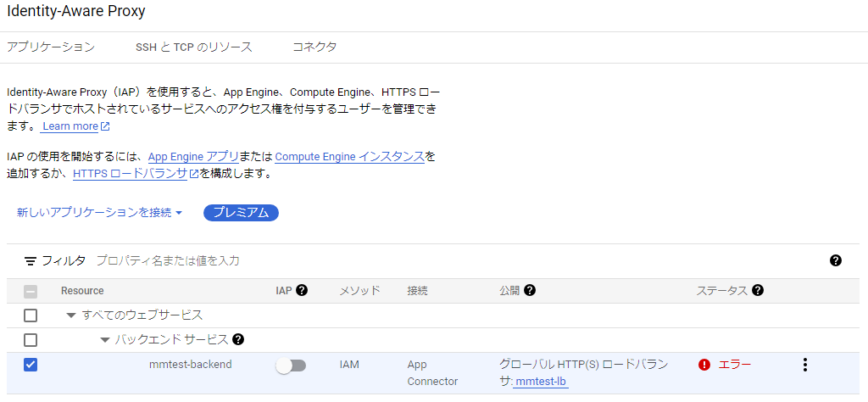Collapse the すべてのウェブサービス tree group
Image resolution: width=868 pixels, height=402 pixels.
[x=71, y=315]
